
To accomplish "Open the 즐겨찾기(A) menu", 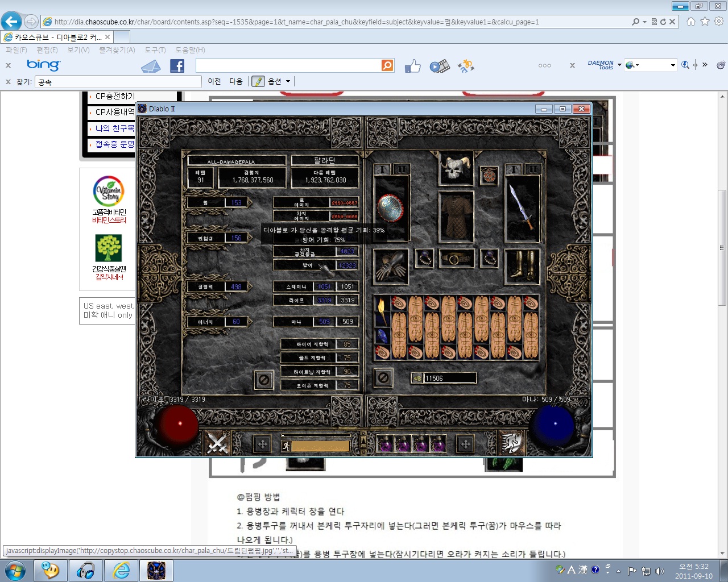I will [117, 50].
